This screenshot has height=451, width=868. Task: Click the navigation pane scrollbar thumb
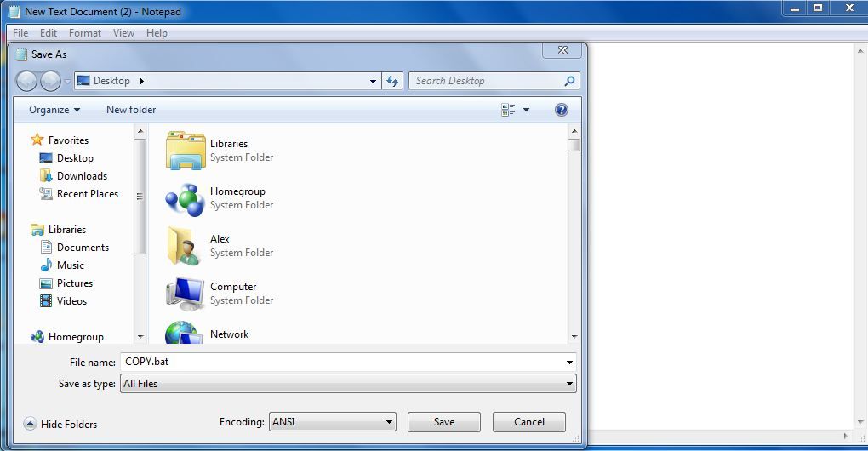point(140,197)
